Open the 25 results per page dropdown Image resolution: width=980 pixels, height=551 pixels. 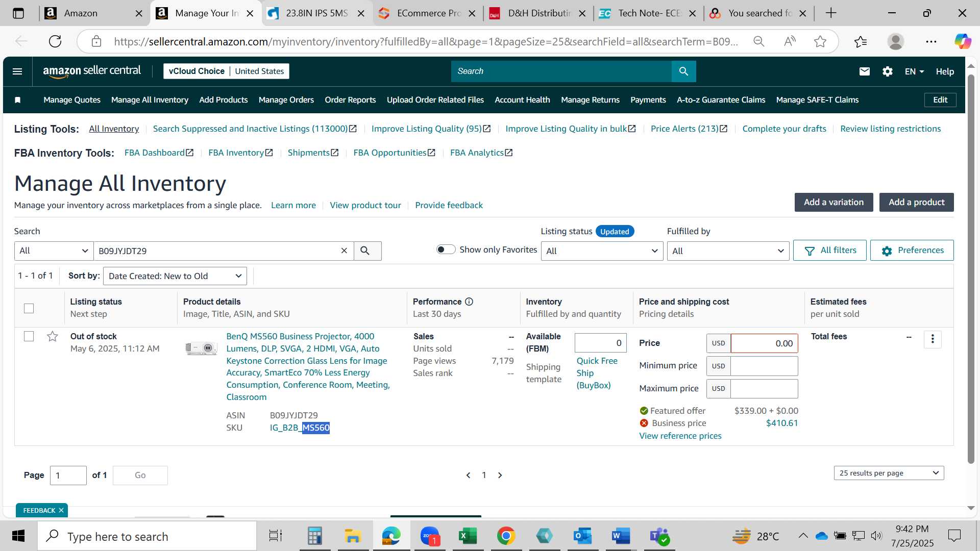click(x=889, y=473)
